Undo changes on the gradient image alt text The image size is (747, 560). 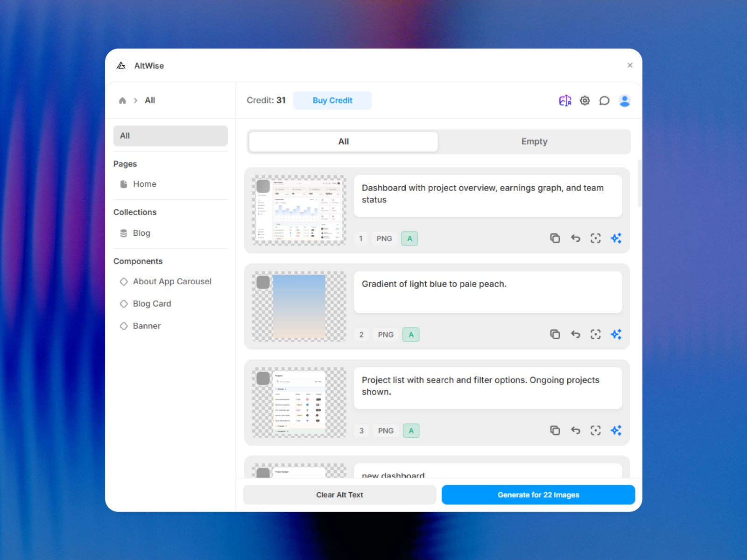coord(575,334)
